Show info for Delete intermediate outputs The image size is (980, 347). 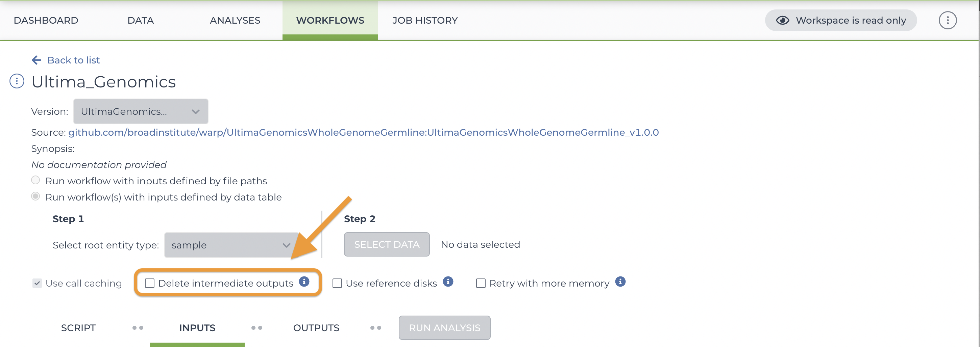304,282
